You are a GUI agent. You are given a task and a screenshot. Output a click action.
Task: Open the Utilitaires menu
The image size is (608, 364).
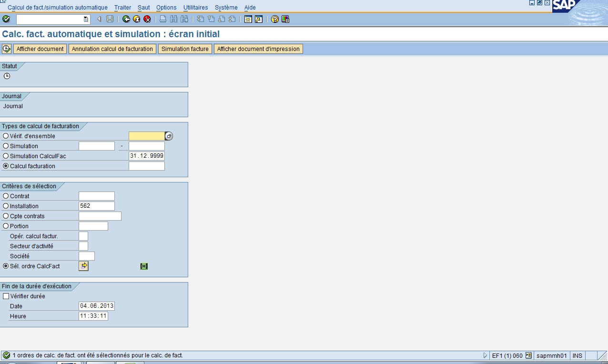(196, 8)
